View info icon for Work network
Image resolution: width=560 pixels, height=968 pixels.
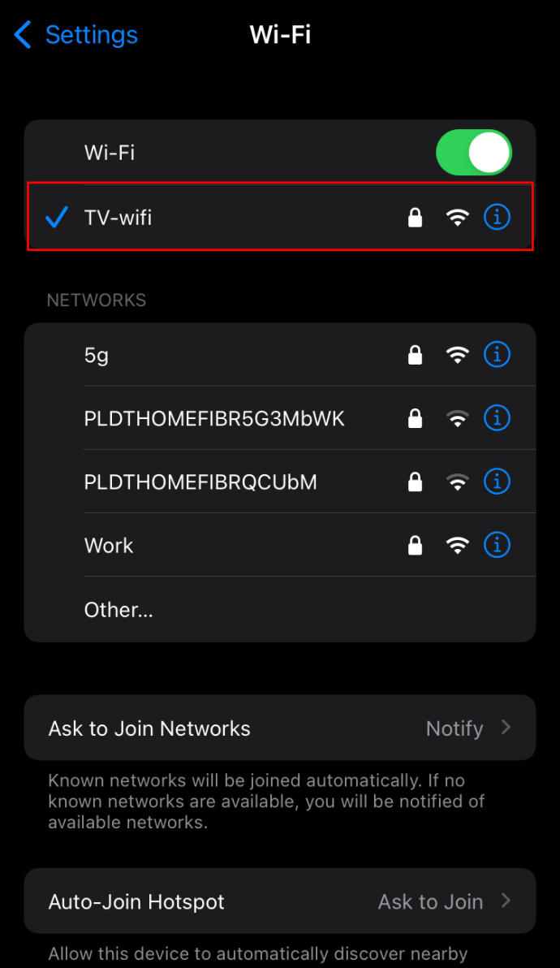[497, 545]
